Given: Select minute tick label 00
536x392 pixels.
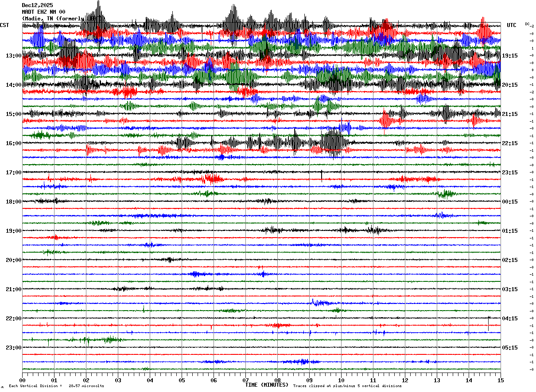Looking at the screenshot, I should tap(22, 380).
